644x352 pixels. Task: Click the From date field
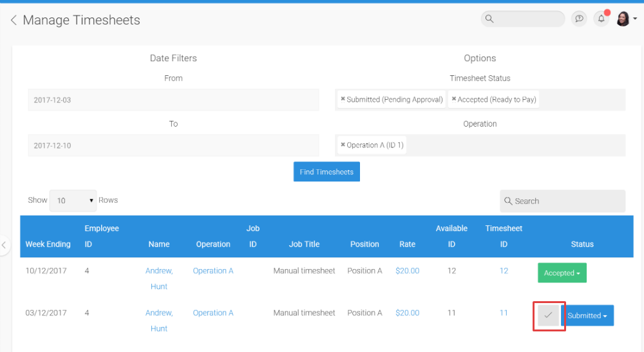pyautogui.click(x=173, y=100)
